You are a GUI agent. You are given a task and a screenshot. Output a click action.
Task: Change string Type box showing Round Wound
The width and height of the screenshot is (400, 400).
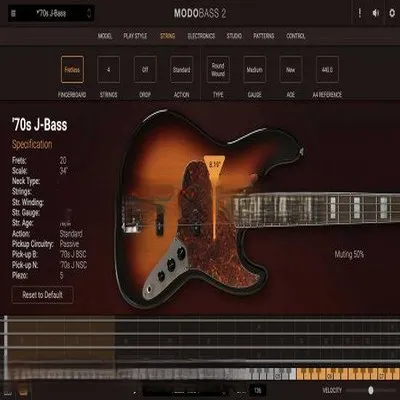point(218,70)
